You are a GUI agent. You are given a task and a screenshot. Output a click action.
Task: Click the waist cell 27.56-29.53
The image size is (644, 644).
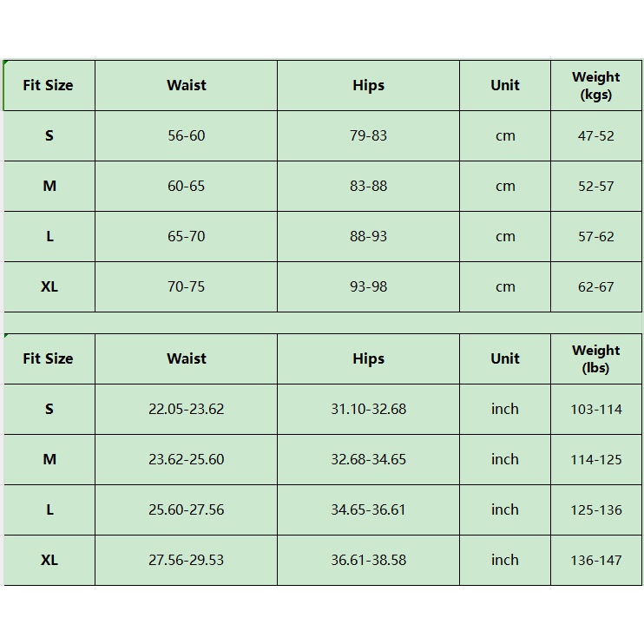(x=186, y=560)
